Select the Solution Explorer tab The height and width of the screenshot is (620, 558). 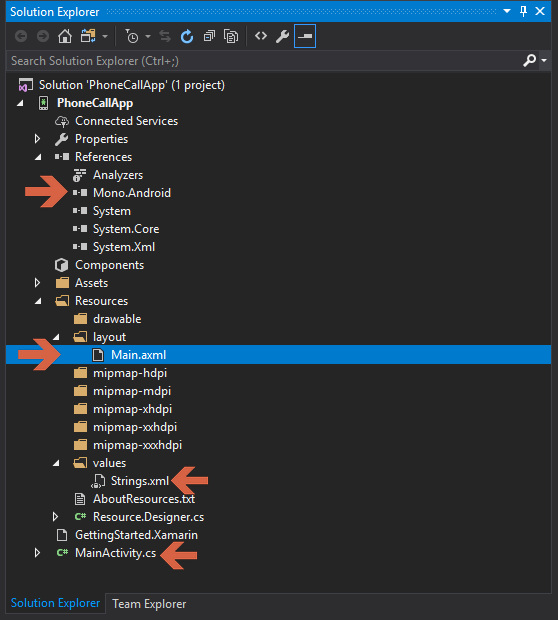click(x=55, y=603)
